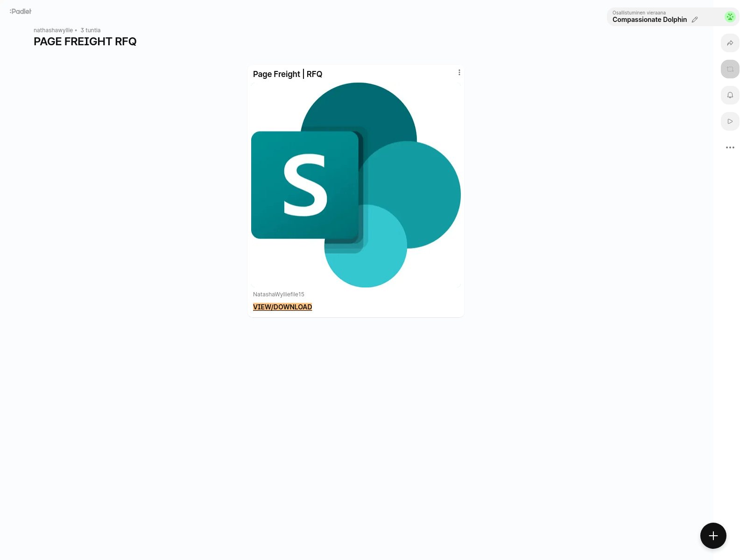Click the green guest avatar icon
The height and width of the screenshot is (560, 747).
pyautogui.click(x=730, y=17)
